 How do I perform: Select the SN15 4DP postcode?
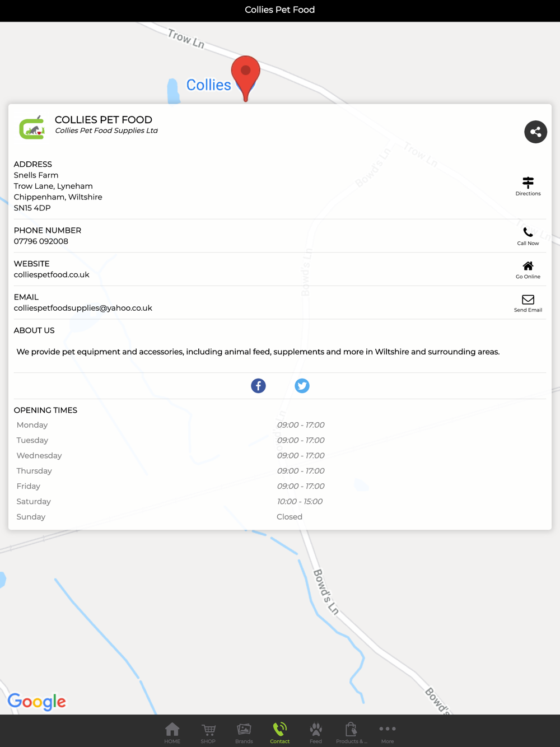(32, 208)
